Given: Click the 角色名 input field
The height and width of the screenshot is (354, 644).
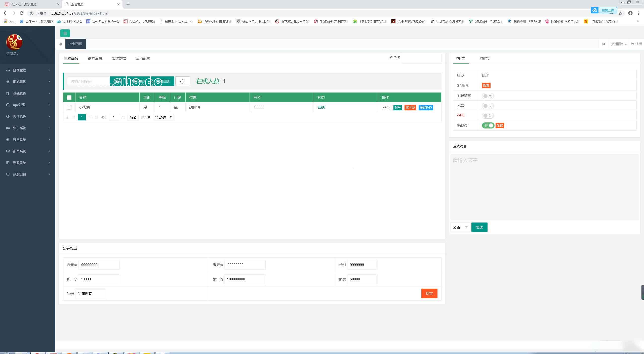Looking at the screenshot, I should pyautogui.click(x=422, y=59).
